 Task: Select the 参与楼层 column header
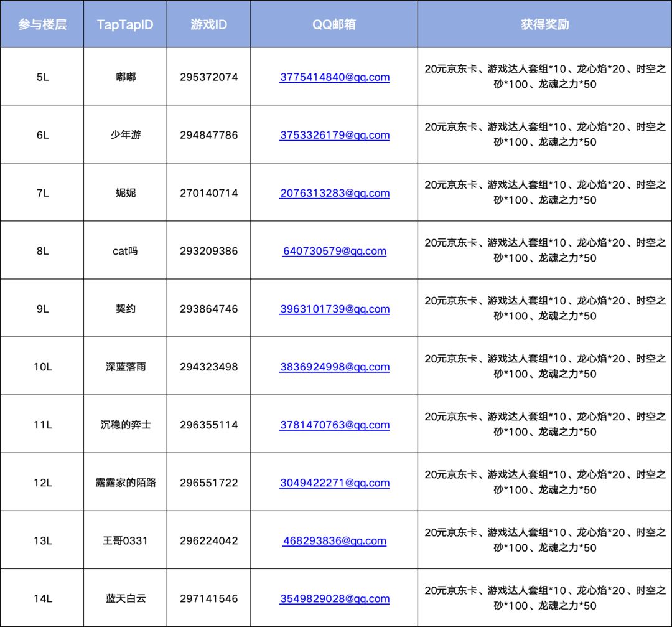[42, 24]
